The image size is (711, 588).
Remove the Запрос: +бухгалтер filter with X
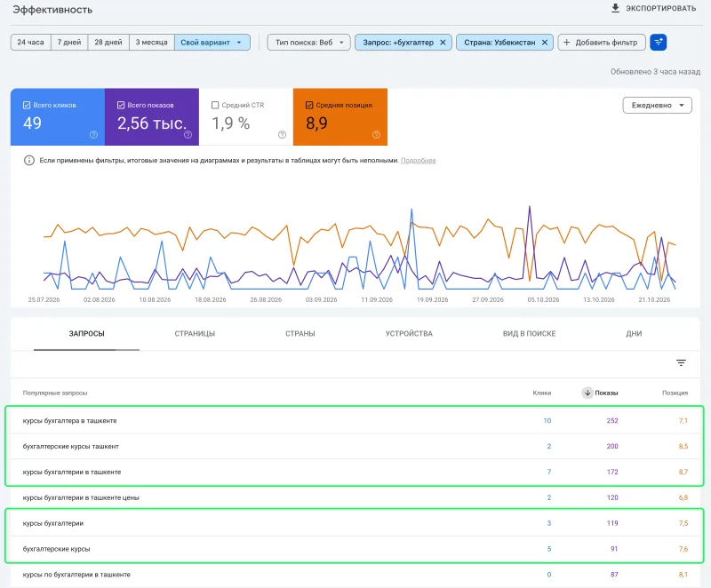click(443, 42)
